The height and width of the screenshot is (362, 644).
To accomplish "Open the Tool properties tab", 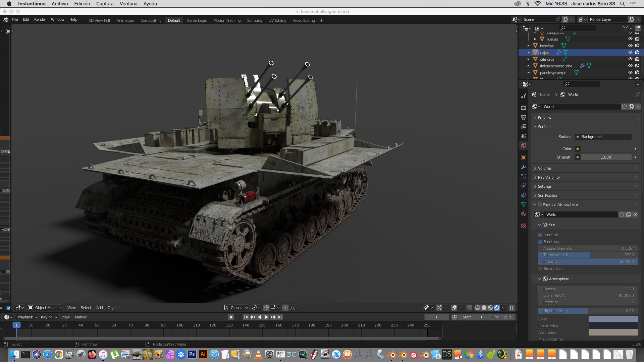I will 524,96.
